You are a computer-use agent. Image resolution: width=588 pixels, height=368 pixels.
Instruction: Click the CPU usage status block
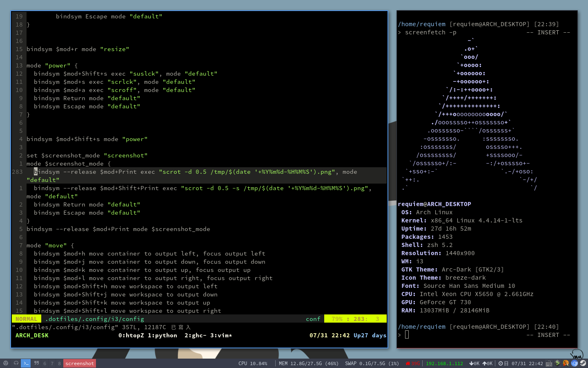pos(253,364)
